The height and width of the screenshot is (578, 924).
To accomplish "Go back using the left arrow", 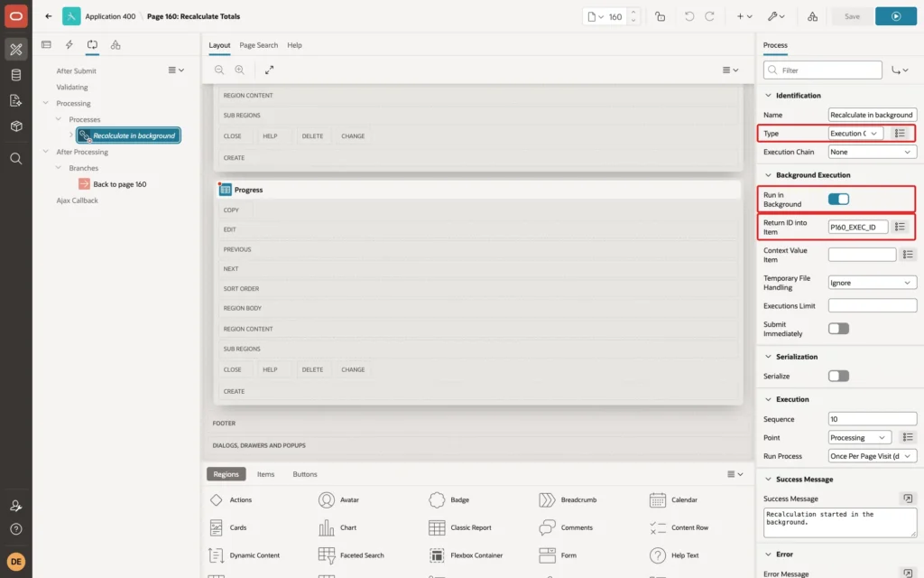I will (x=49, y=16).
